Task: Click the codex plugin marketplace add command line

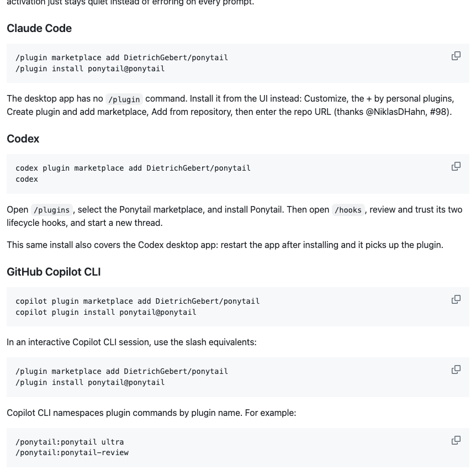Action: point(133,168)
